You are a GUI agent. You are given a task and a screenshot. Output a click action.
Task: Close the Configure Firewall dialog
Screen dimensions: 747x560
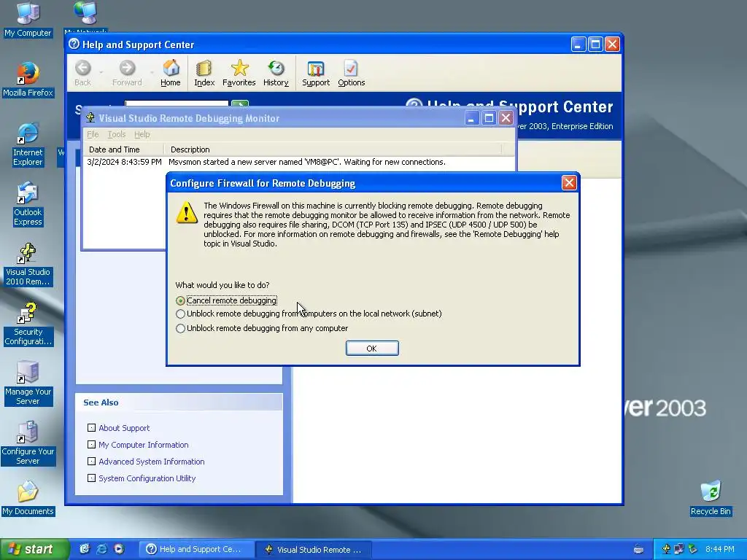[x=569, y=183]
